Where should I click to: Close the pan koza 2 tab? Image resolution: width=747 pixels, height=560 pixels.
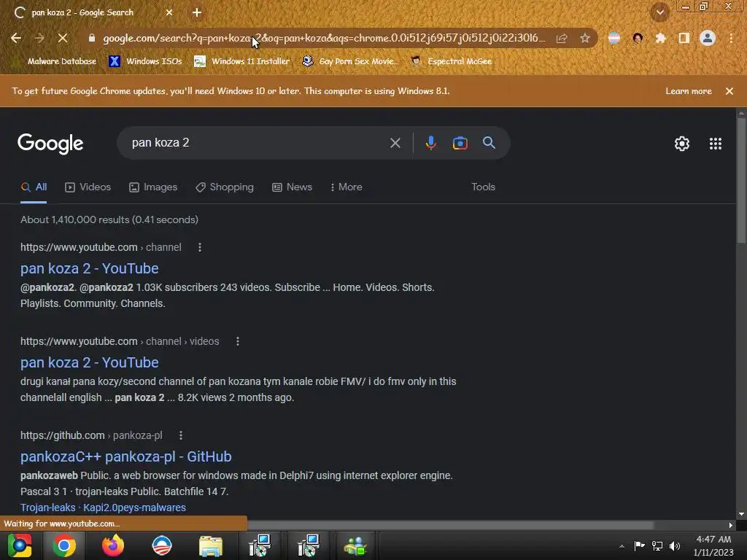(169, 12)
